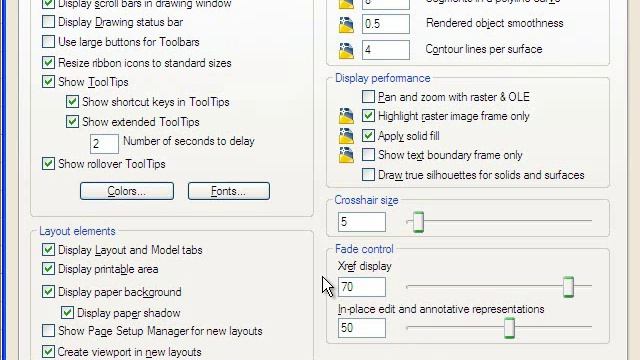
Task: Toggle Display printable area checkbox
Action: coord(48,269)
